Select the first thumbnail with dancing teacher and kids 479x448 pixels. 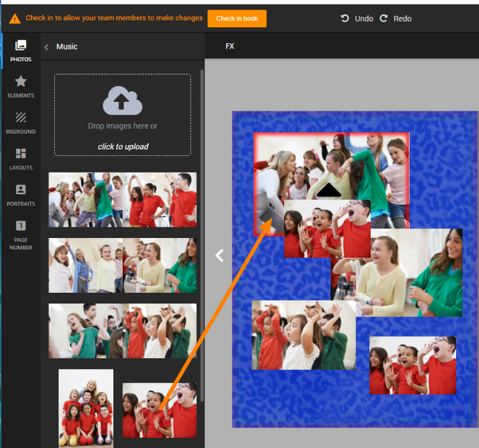pos(122,200)
